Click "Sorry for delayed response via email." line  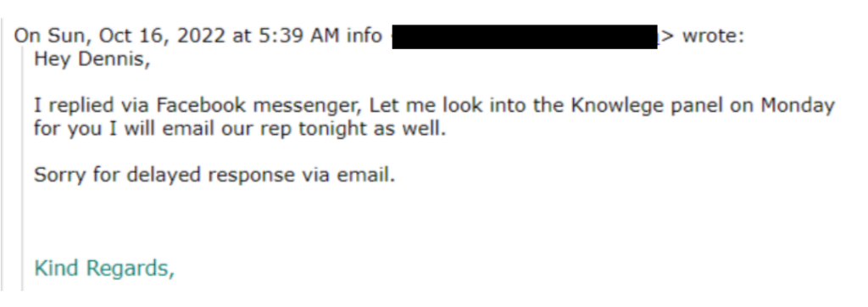tap(214, 176)
